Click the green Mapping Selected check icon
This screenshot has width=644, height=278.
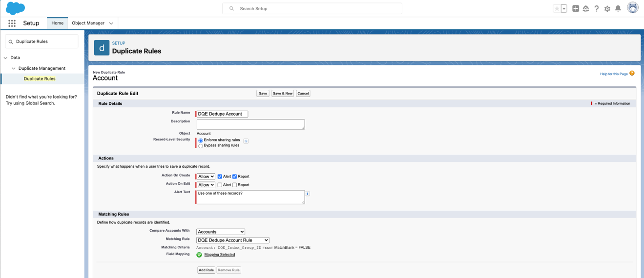[199, 255]
